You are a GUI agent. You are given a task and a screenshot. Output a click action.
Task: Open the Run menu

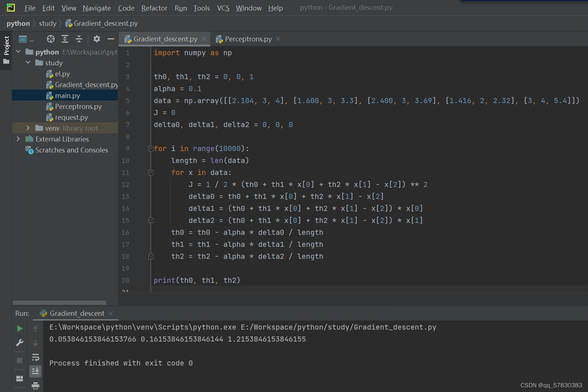pyautogui.click(x=181, y=8)
